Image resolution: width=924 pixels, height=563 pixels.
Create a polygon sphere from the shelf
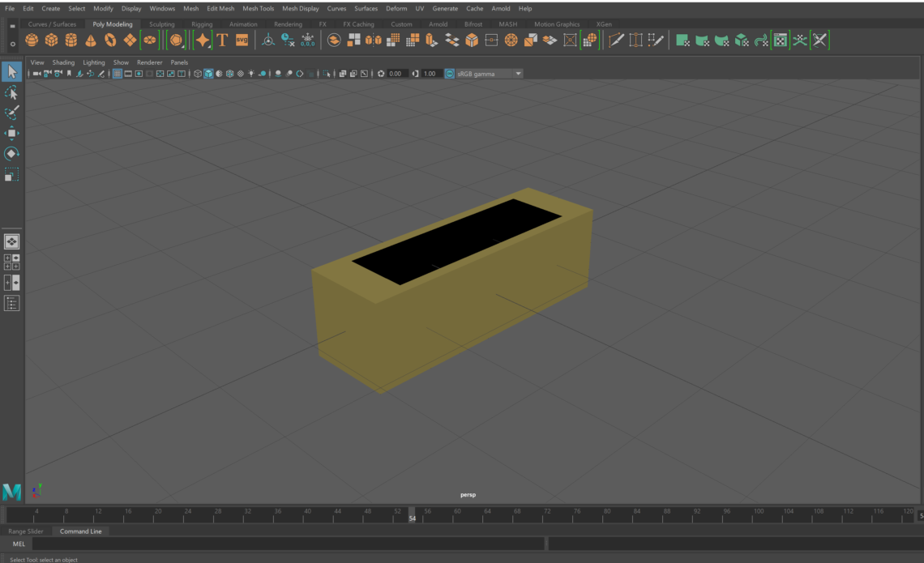[x=32, y=40]
